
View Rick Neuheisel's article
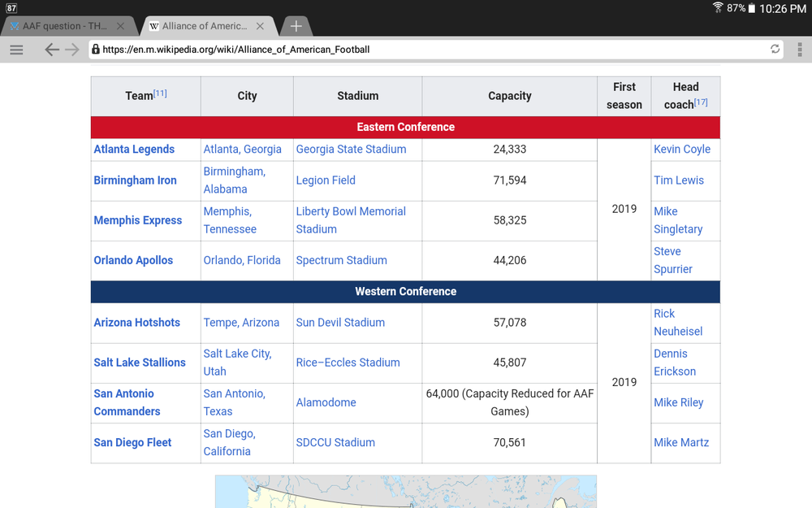(x=678, y=323)
